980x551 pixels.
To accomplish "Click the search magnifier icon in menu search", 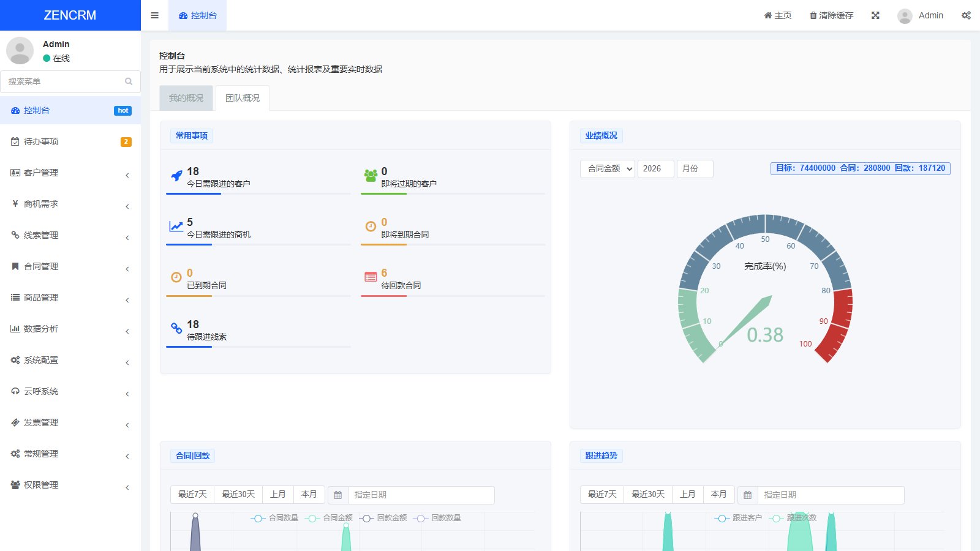I will tap(129, 81).
